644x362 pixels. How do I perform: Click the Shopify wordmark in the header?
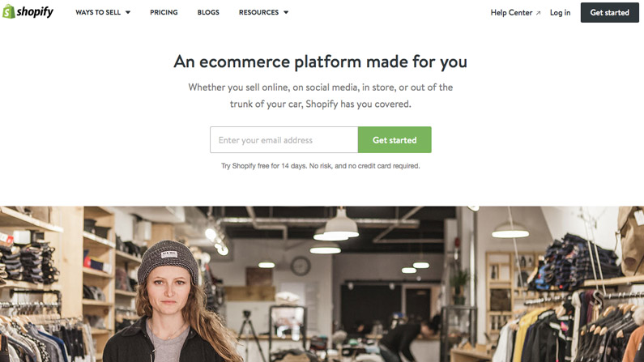[35, 12]
